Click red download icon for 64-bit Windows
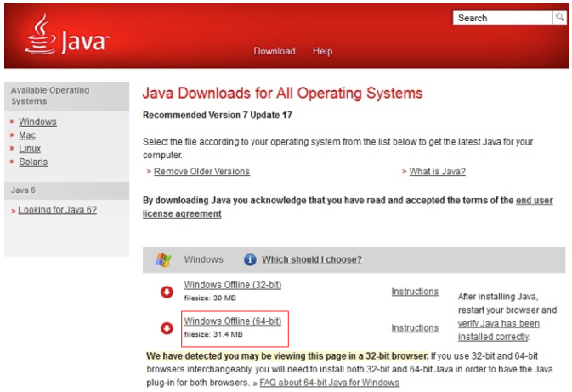Viewport: 572px width, 392px height. pyautogui.click(x=167, y=328)
